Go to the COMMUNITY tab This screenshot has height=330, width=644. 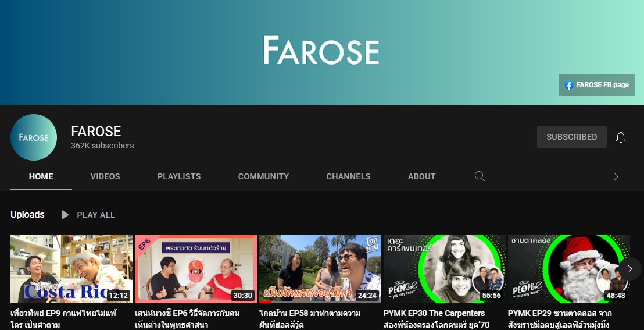pos(263,176)
